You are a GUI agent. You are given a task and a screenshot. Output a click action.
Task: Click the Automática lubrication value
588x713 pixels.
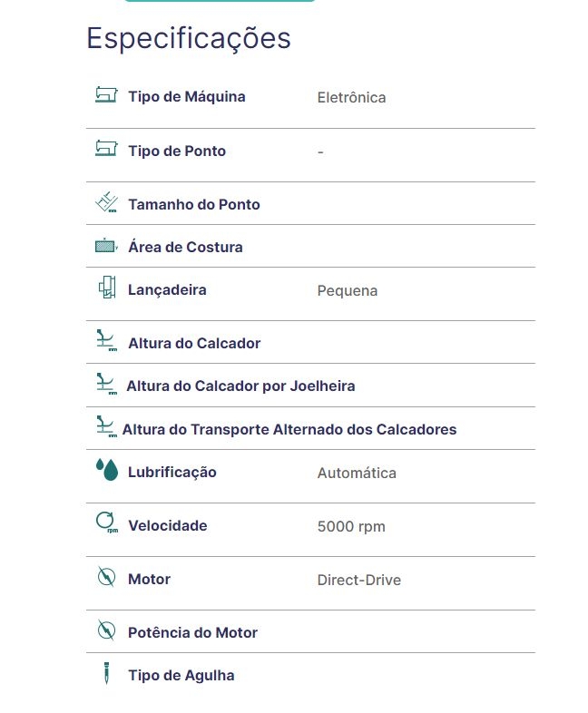(x=357, y=473)
